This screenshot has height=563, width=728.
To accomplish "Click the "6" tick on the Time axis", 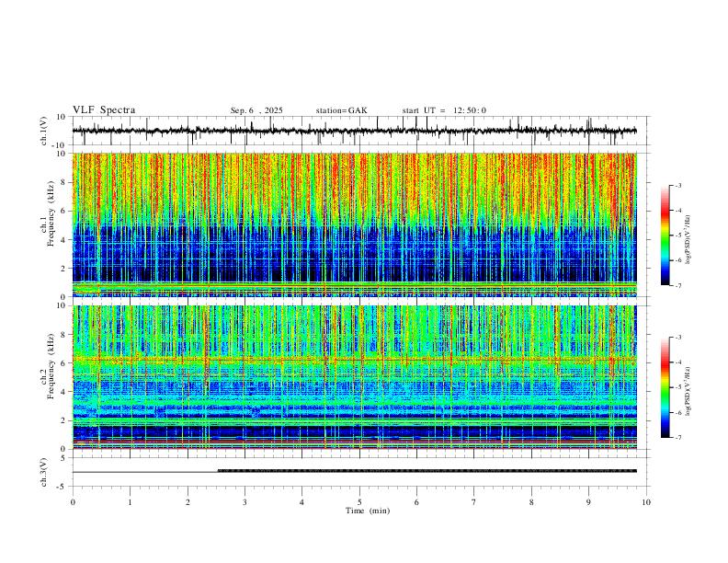I will point(416,502).
